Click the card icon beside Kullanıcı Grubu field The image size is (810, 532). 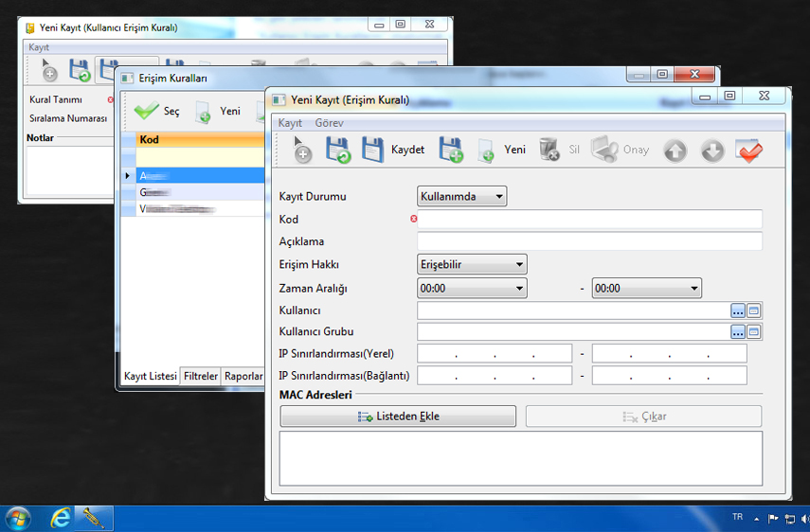click(x=754, y=332)
